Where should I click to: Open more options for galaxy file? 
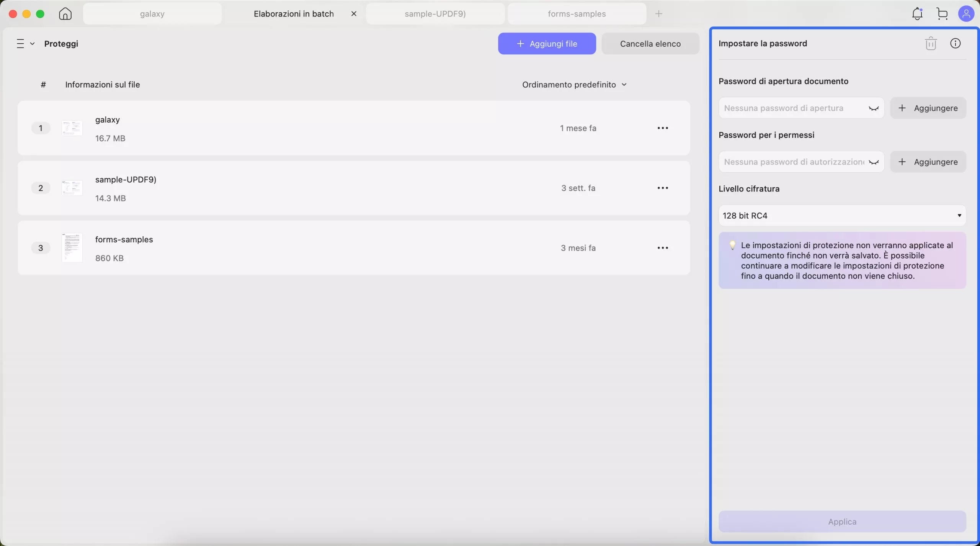[663, 128]
